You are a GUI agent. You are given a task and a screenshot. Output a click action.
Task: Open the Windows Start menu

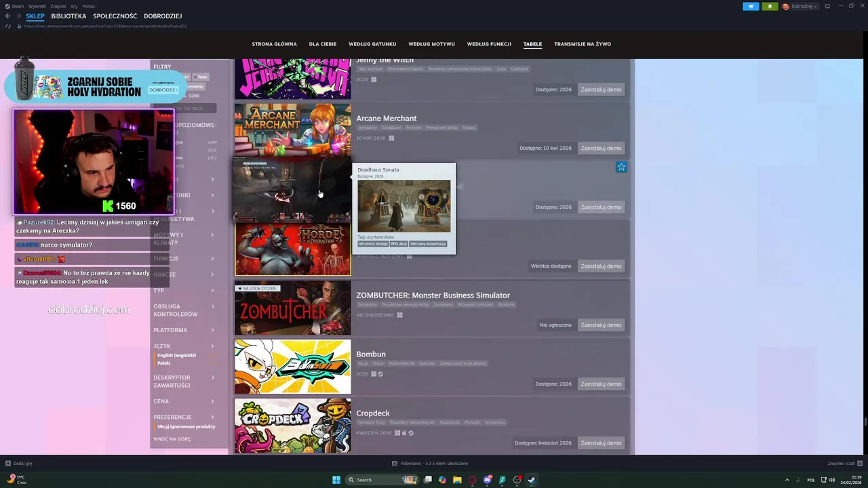pos(336,480)
